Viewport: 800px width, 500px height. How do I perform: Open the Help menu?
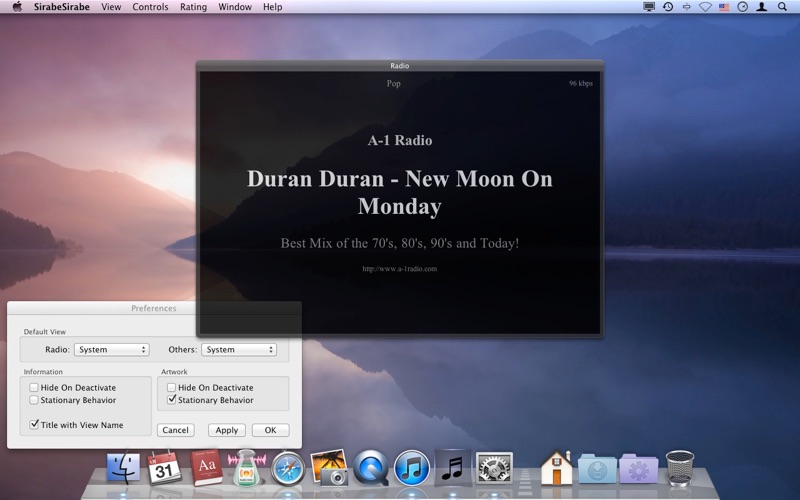pos(272,7)
